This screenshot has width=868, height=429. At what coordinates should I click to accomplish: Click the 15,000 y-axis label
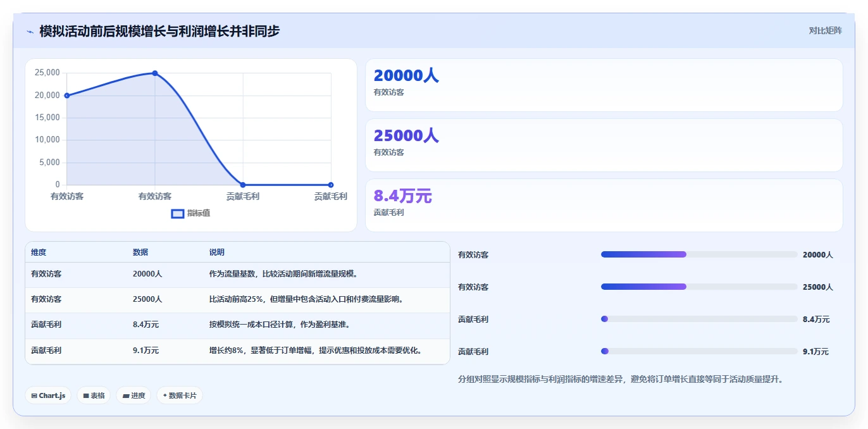pos(47,118)
